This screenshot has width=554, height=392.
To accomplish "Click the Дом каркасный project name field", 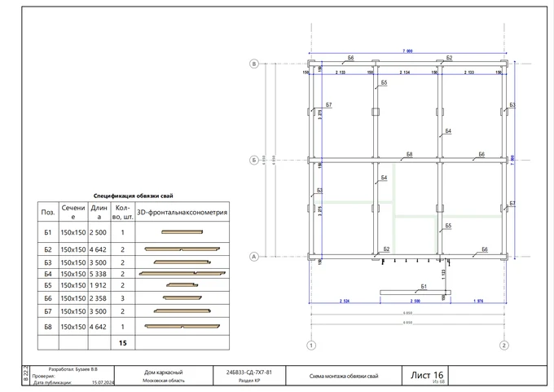I will [163, 372].
